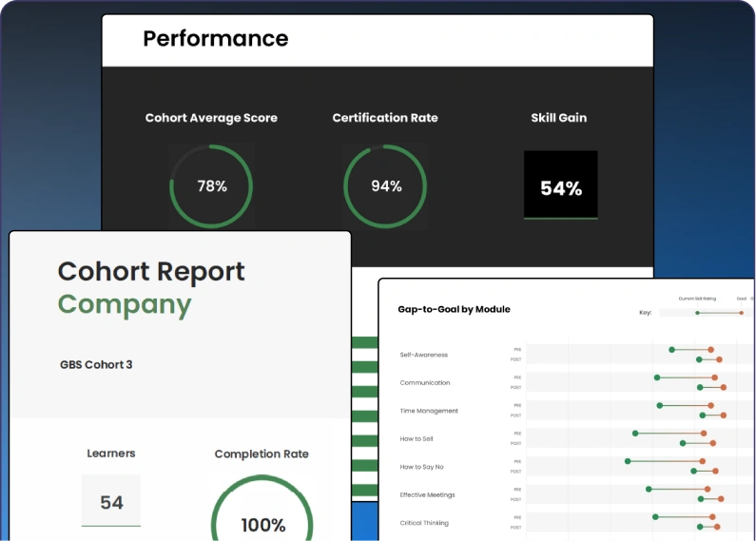The height and width of the screenshot is (541, 756).
Task: Click the How to Say No PRE gap line
Action: [665, 461]
